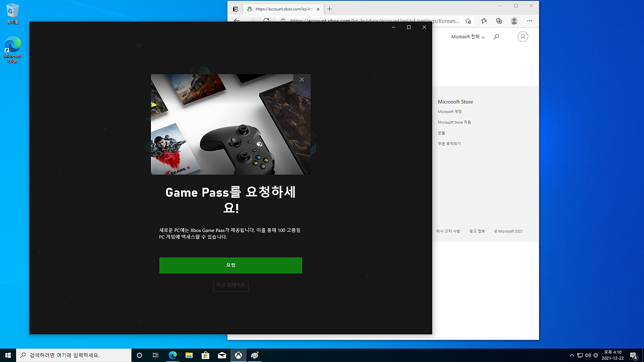The height and width of the screenshot is (362, 644).
Task: Open a new tab in Edge
Action: point(330,9)
